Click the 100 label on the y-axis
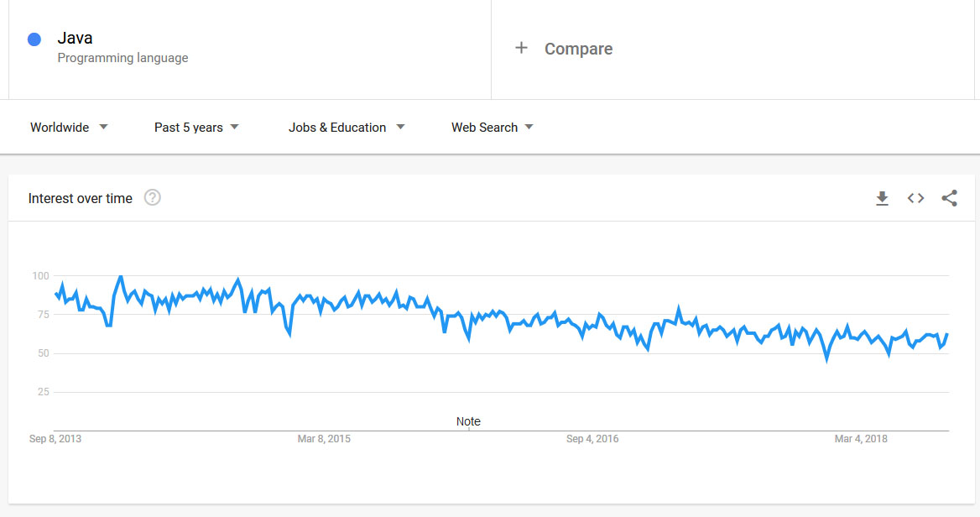 point(40,276)
